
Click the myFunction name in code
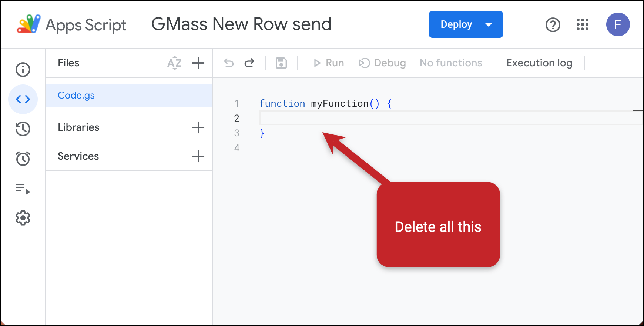coord(340,103)
